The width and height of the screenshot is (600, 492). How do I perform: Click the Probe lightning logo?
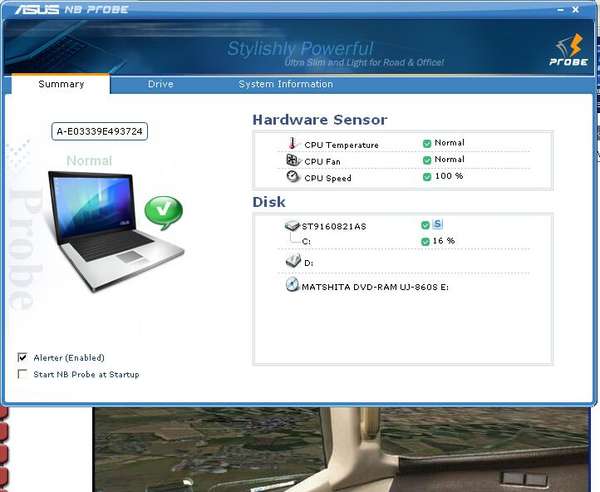tap(569, 50)
